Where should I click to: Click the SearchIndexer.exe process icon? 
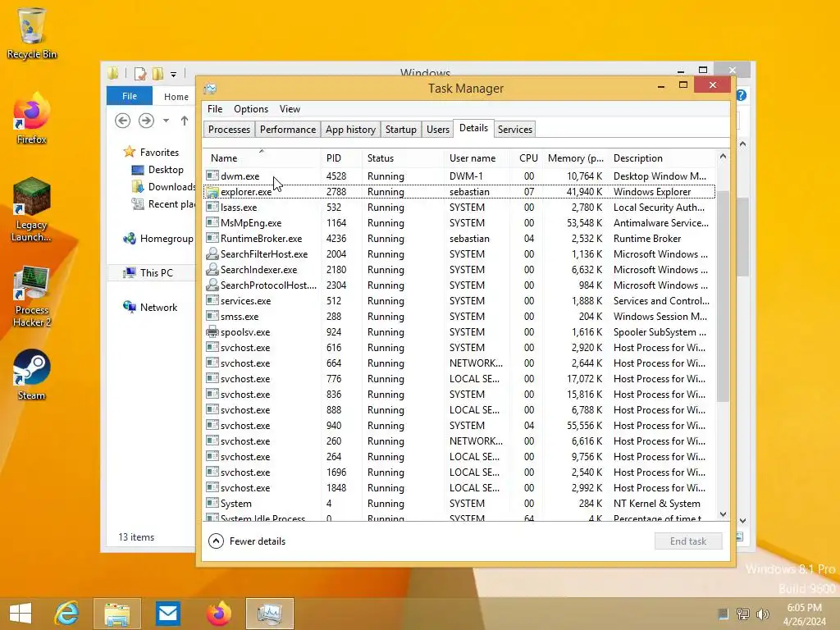[x=212, y=269]
